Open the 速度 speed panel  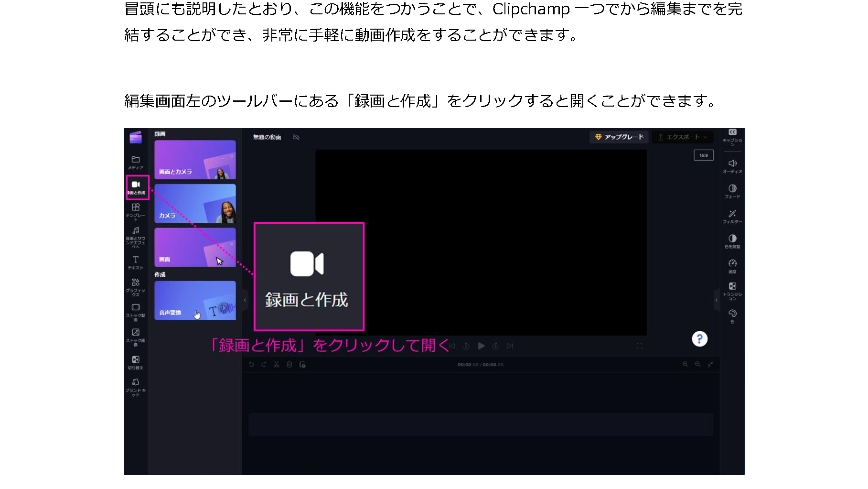point(732,266)
